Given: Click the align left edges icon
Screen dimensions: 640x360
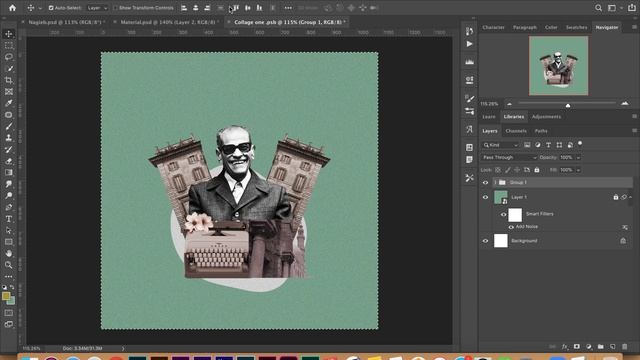Looking at the screenshot, I should tap(184, 8).
